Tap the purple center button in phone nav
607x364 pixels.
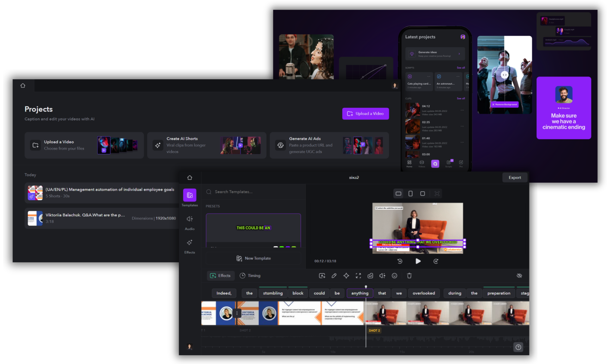(435, 164)
